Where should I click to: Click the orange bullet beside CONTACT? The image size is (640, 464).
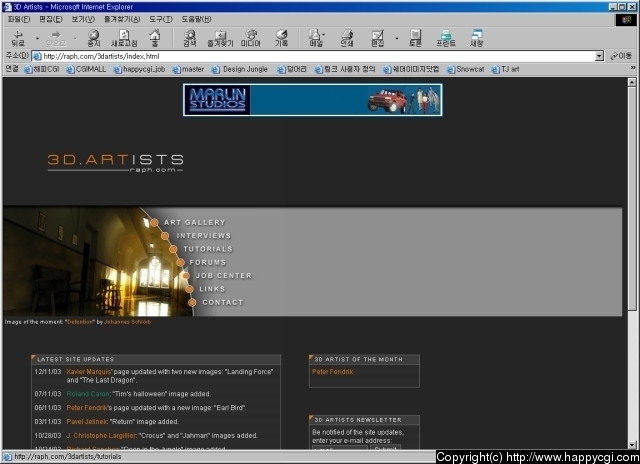[x=192, y=302]
